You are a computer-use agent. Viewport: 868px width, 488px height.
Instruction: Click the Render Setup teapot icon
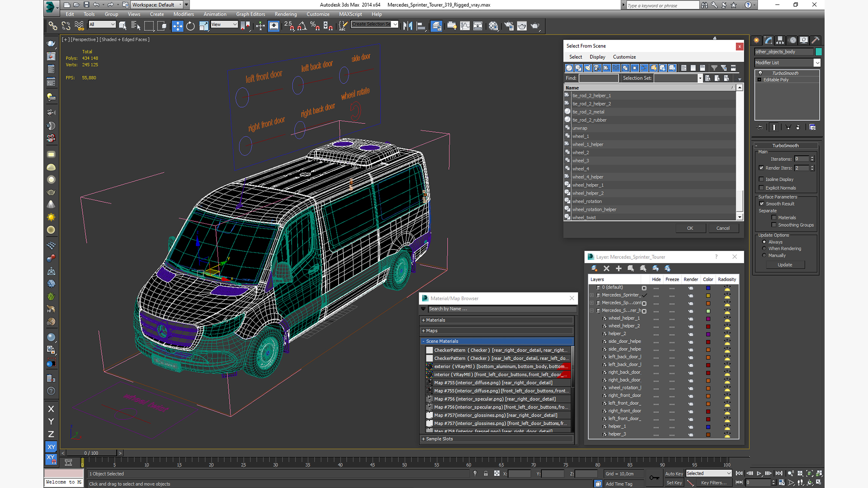(509, 26)
